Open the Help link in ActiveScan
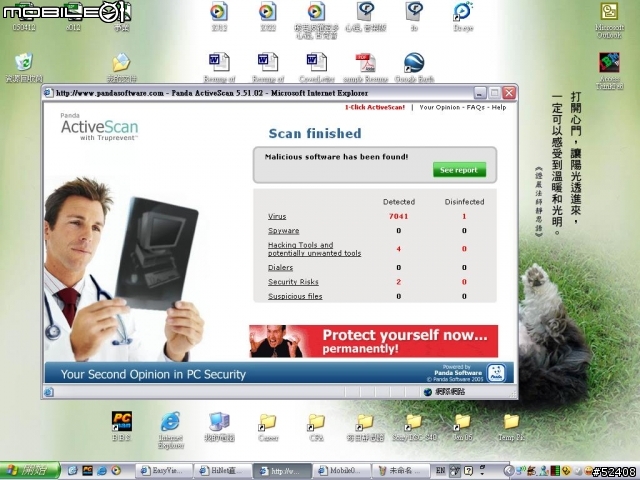 click(x=499, y=107)
